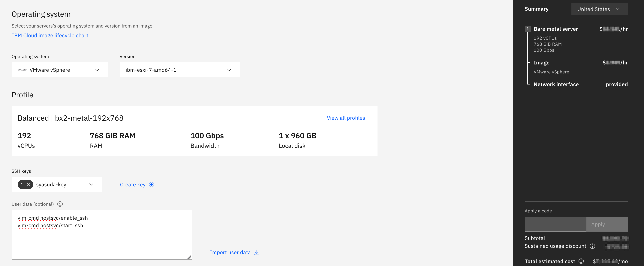Click the Sustained usage discount info icon
The image size is (644, 266).
592,246
